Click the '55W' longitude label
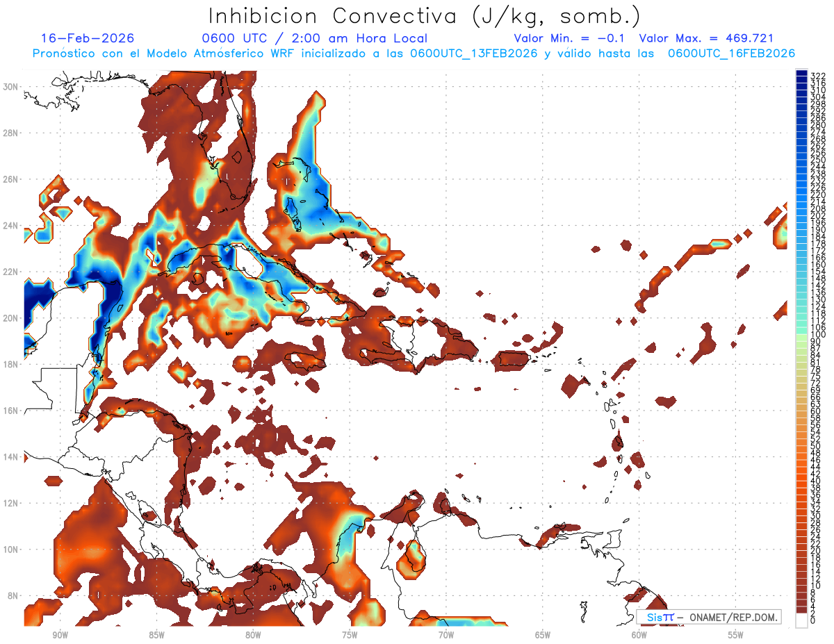The height and width of the screenshot is (644, 834). click(x=736, y=635)
